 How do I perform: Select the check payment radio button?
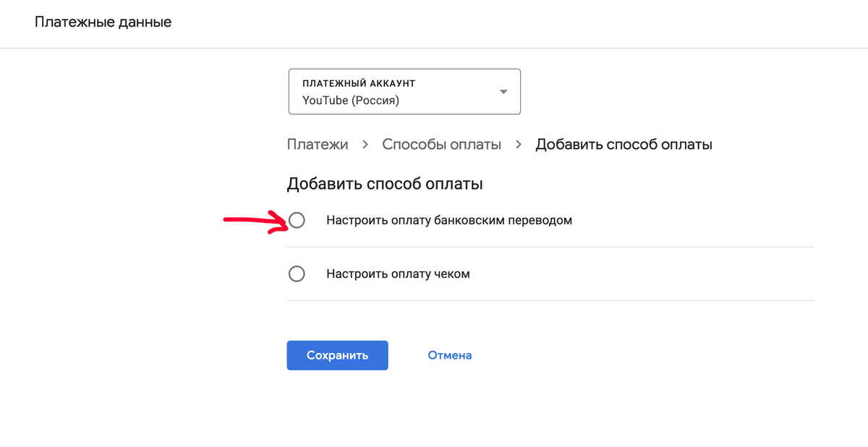pos(297,274)
